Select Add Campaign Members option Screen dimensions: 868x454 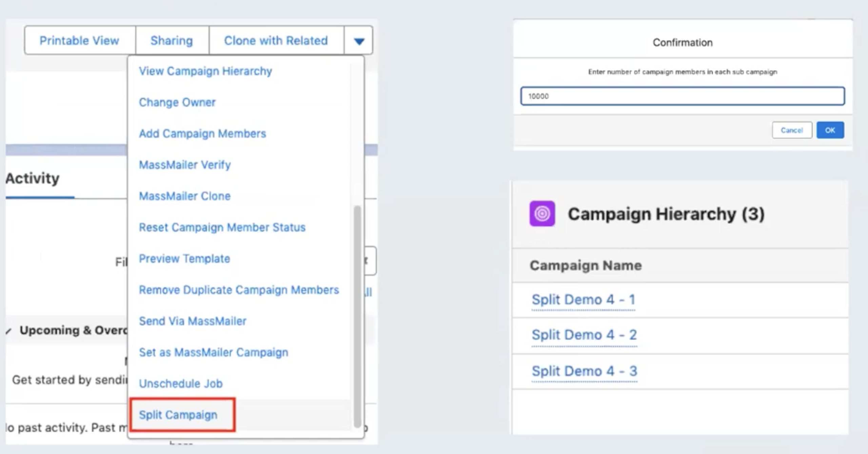[202, 133]
